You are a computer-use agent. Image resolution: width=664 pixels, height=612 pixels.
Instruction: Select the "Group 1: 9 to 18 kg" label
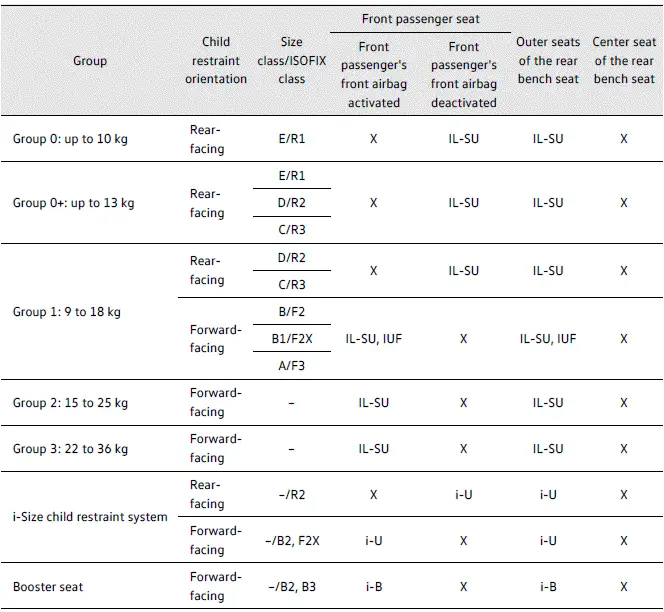point(66,312)
